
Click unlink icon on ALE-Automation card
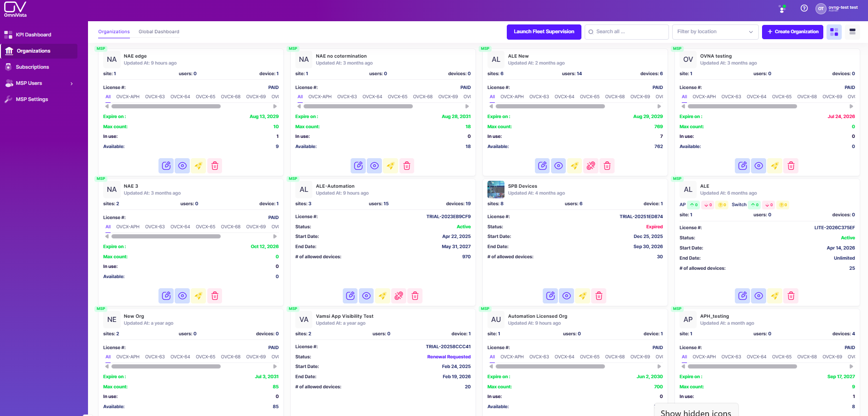click(x=399, y=296)
